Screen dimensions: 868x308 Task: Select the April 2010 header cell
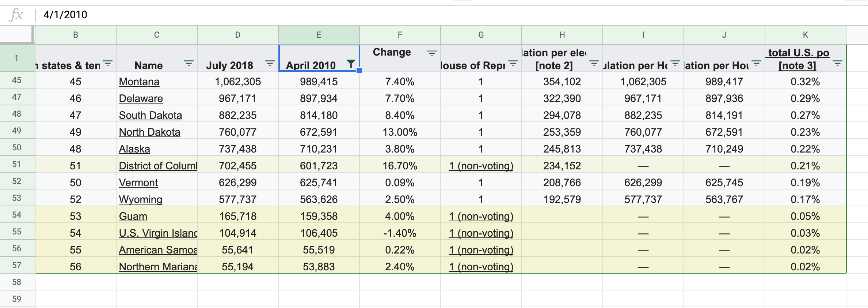[x=319, y=58]
